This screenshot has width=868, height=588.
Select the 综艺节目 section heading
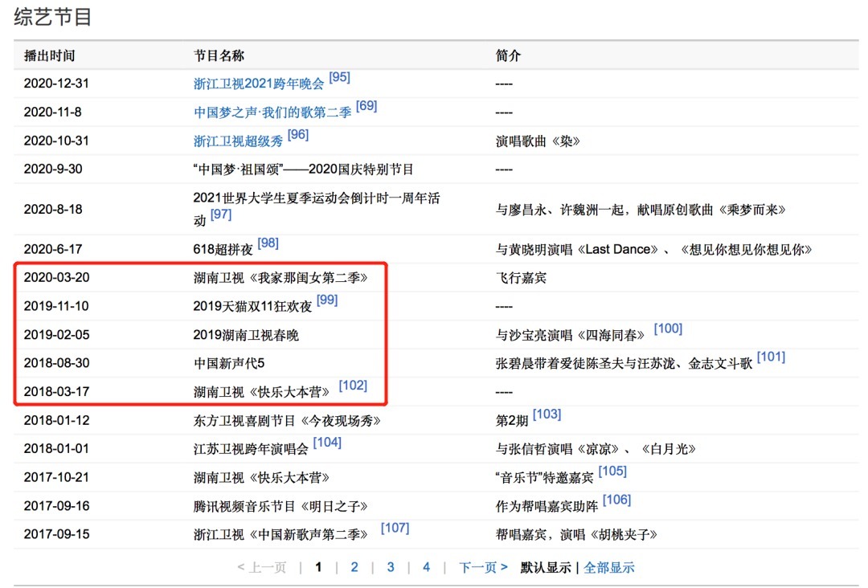tap(52, 17)
